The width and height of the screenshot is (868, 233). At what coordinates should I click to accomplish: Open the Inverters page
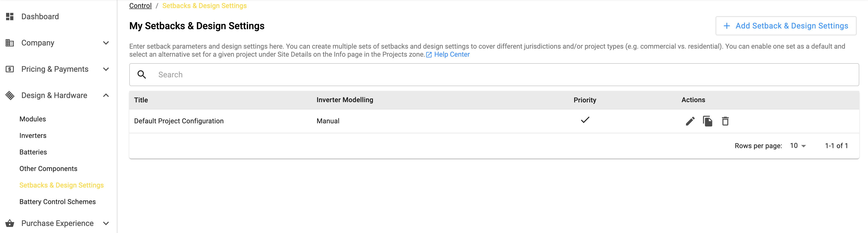[33, 135]
